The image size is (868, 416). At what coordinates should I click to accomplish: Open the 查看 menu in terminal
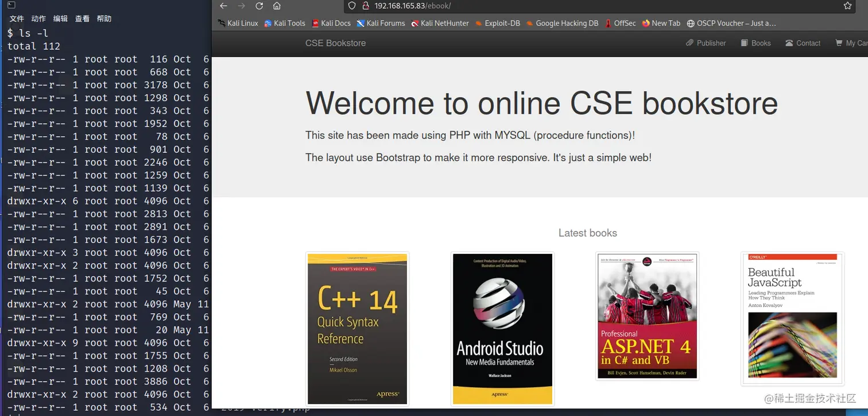82,19
